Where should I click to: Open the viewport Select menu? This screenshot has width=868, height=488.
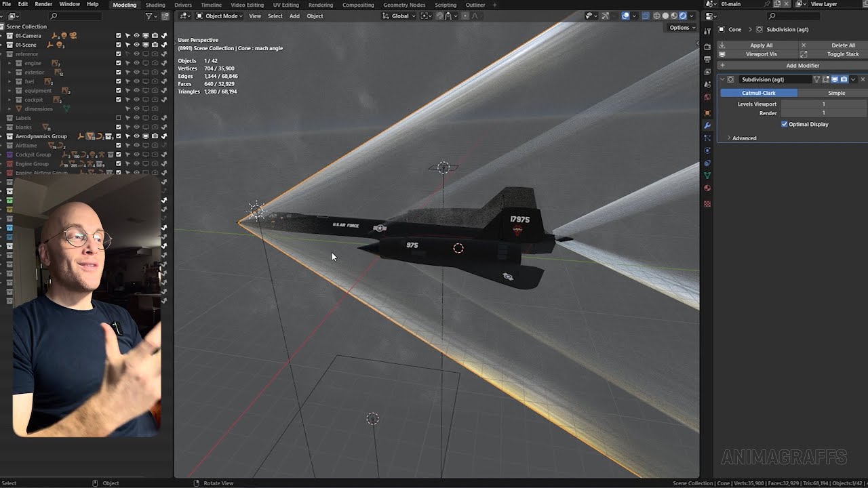point(275,16)
